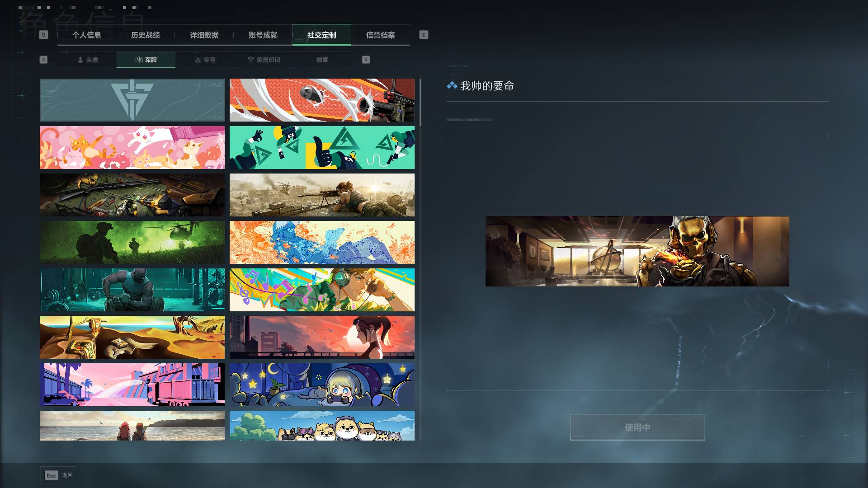This screenshot has width=868, height=488.
Task: Select the orange bullet rocket dog tag
Action: pos(322,100)
